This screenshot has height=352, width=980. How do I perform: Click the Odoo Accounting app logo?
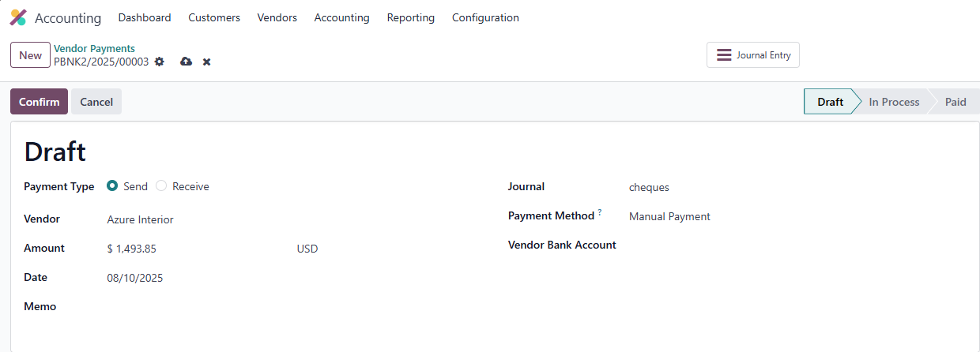18,17
